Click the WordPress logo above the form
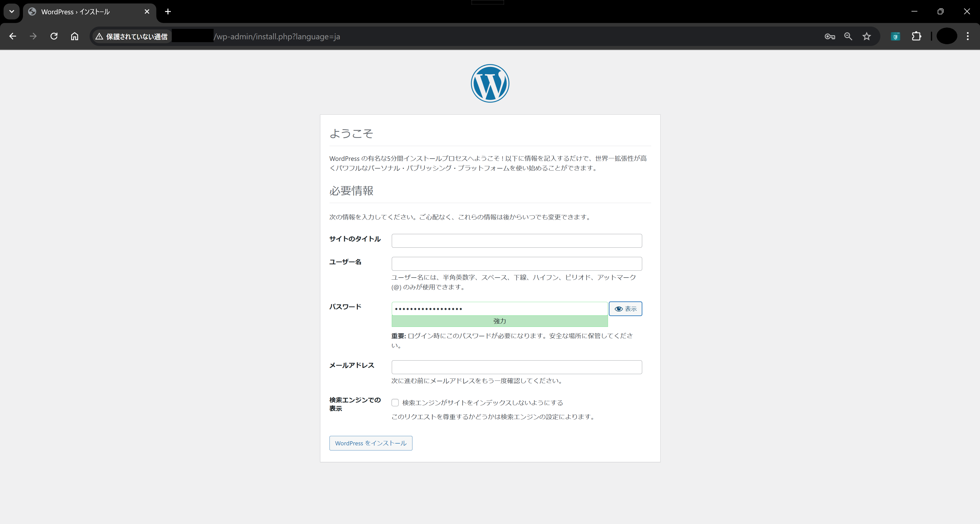The height and width of the screenshot is (524, 980). tap(490, 83)
